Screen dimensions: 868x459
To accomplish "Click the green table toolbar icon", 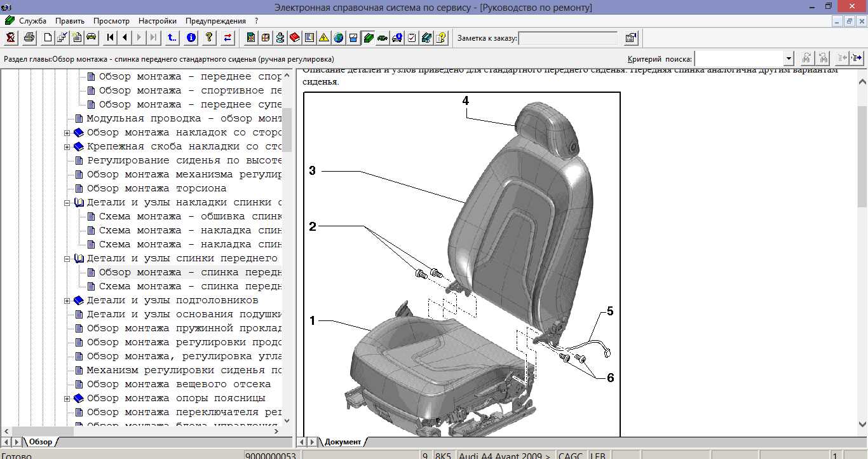I will click(x=251, y=38).
